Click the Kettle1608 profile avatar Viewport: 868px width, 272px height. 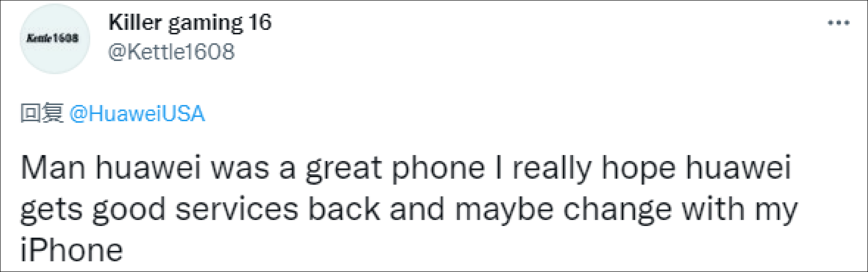[x=55, y=39]
